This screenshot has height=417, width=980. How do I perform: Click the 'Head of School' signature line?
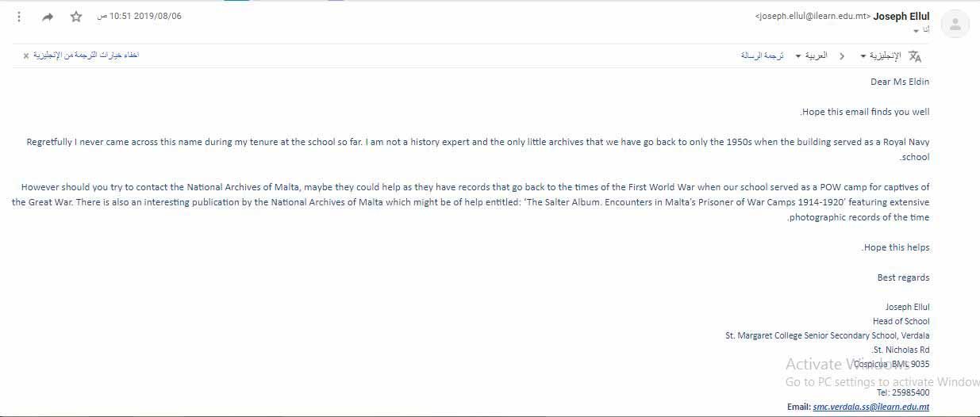[x=901, y=321]
